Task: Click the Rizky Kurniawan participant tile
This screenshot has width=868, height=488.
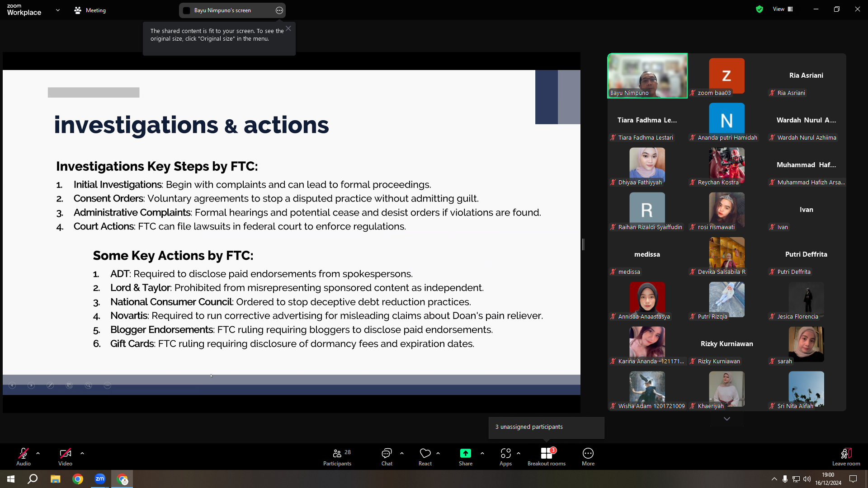Action: pyautogui.click(x=727, y=344)
